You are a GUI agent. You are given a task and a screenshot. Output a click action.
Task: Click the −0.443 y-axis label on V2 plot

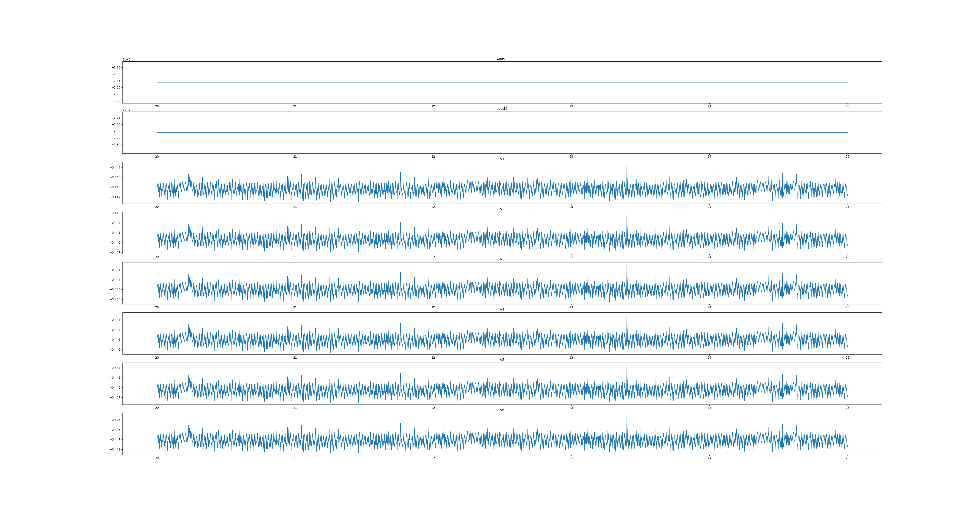point(115,213)
